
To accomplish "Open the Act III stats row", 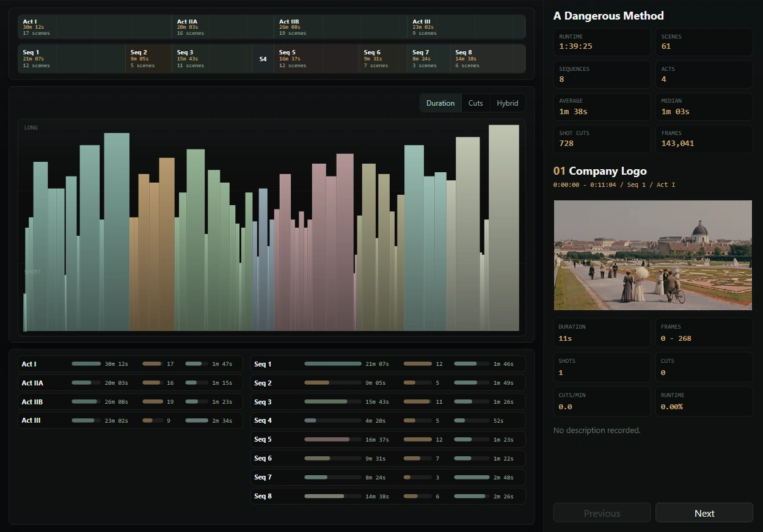I will tap(130, 420).
